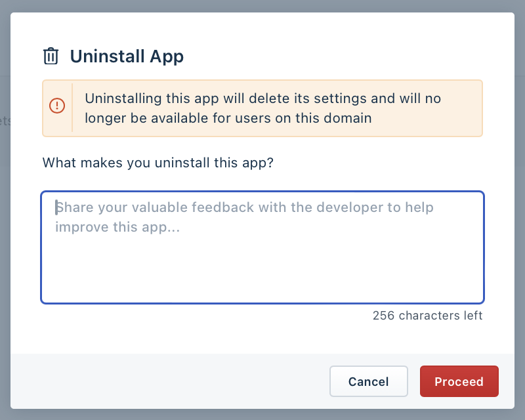Click the orange uninstall warning banner text
Image resolution: width=525 pixels, height=420 pixels.
pos(262,108)
